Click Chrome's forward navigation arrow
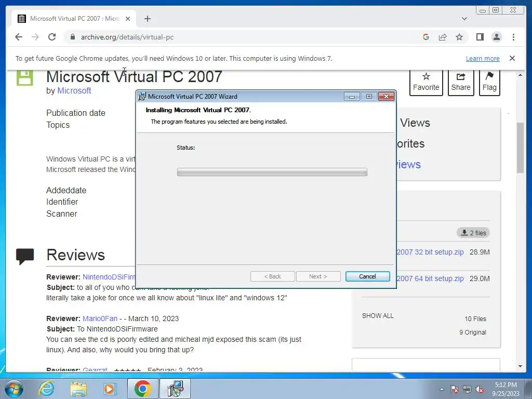Viewport: 532px width, 399px height. click(x=35, y=37)
